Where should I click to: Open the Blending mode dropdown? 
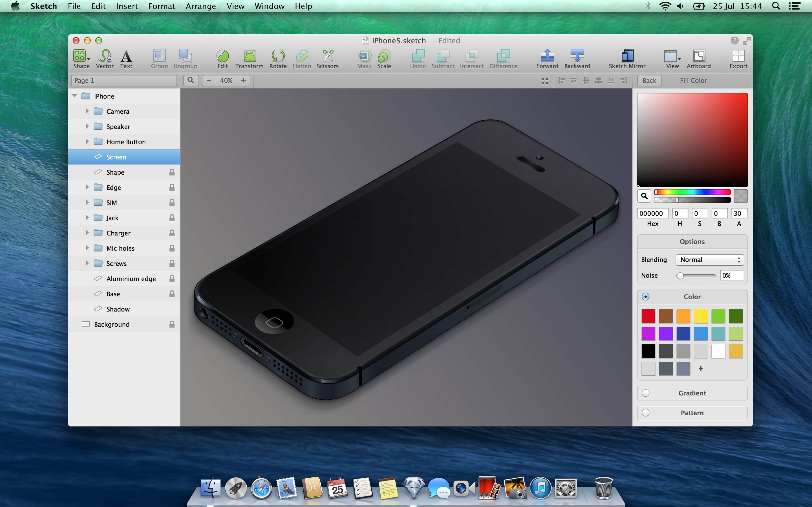tap(710, 259)
